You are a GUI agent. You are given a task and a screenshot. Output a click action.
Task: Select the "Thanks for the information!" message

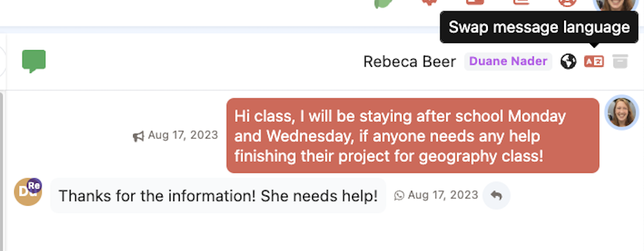click(218, 195)
